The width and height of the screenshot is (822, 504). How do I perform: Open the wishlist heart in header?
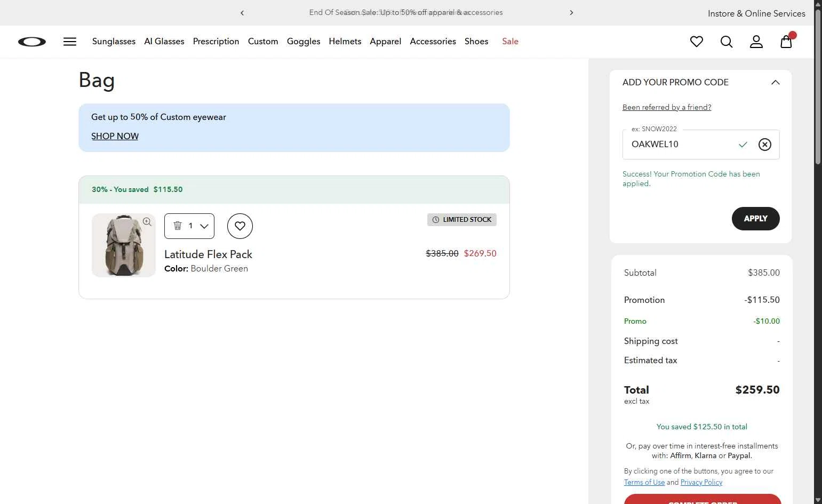[x=697, y=42]
